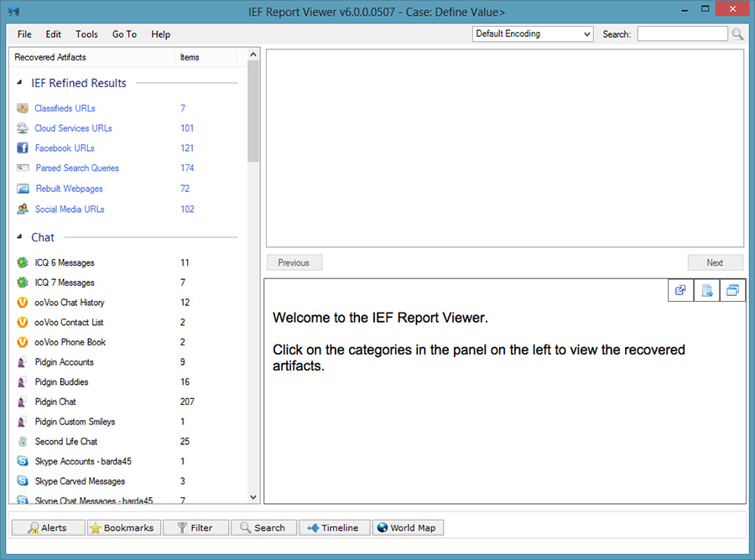Image resolution: width=755 pixels, height=560 pixels.
Task: Click the magnifier icon beside Search box
Action: point(737,34)
